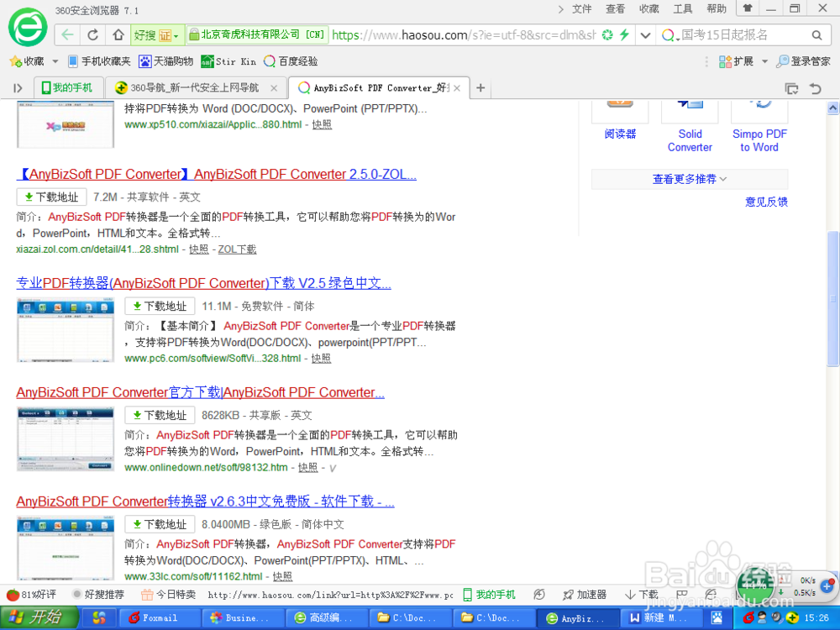840x630 pixels.
Task: Toggle the sidebar panel arrow icon
Action: pyautogui.click(x=18, y=88)
